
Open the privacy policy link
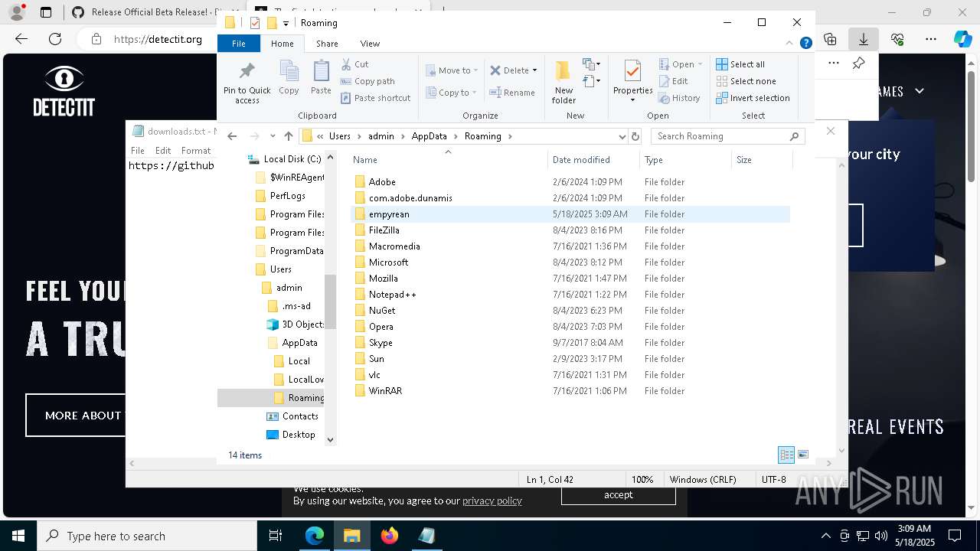coord(492,500)
